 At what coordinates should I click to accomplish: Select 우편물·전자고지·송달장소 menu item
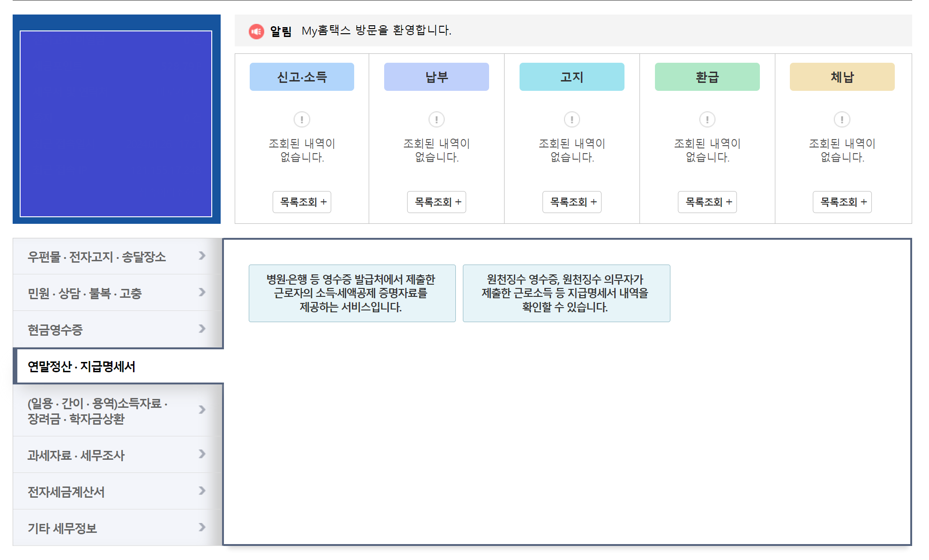coord(117,256)
